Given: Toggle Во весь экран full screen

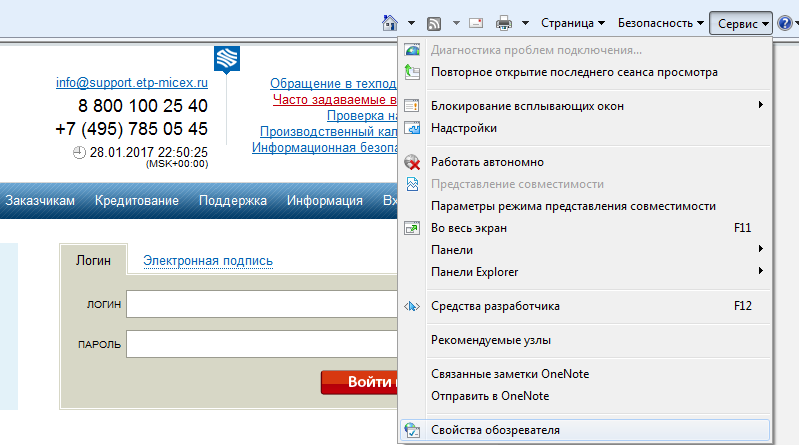Looking at the screenshot, I should coord(470,228).
